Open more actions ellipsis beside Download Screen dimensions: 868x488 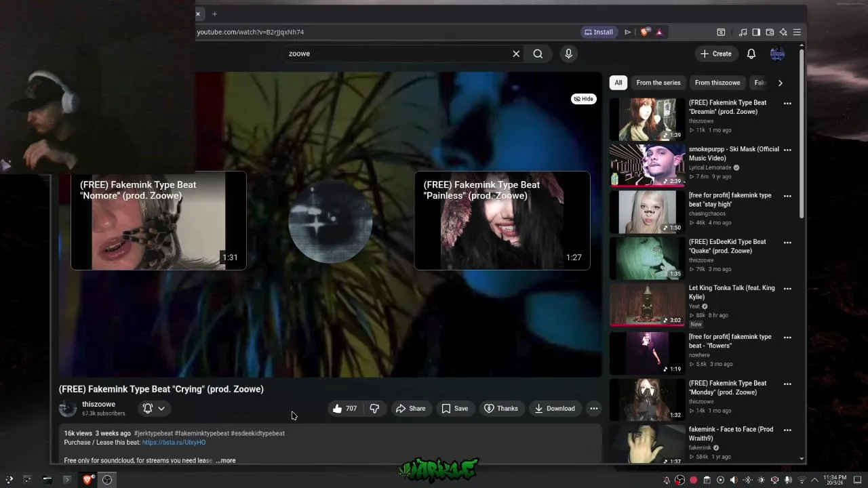tap(593, 408)
